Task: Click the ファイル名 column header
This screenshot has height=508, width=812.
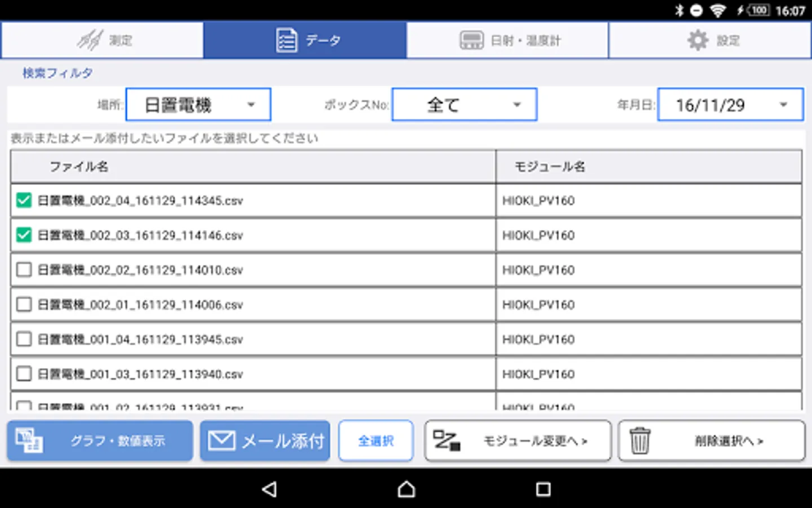Action: (253, 167)
